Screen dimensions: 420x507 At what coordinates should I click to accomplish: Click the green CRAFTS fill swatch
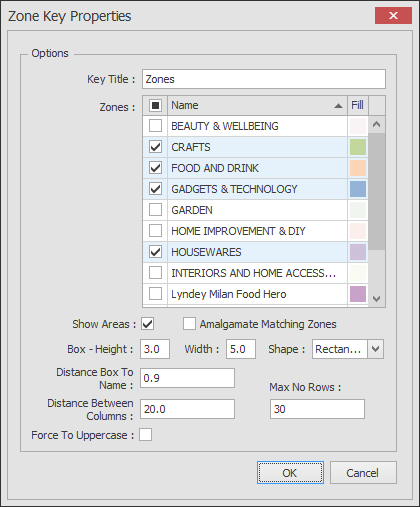point(358,147)
